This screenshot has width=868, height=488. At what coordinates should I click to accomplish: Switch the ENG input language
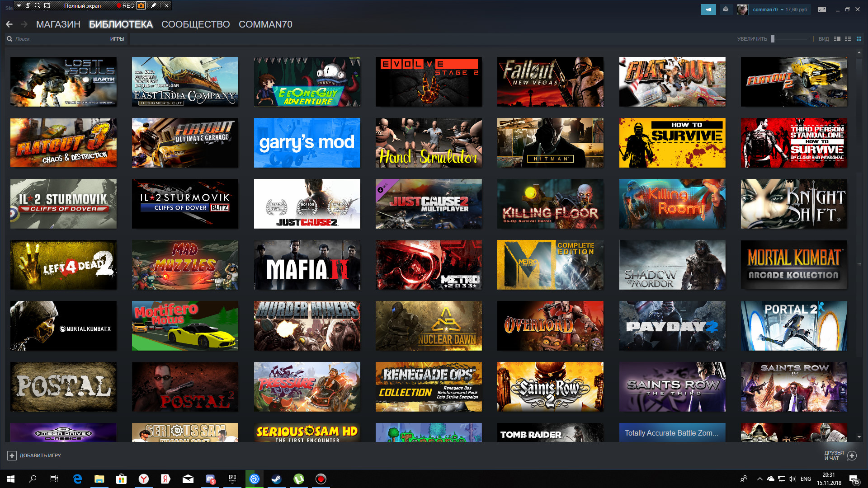806,479
